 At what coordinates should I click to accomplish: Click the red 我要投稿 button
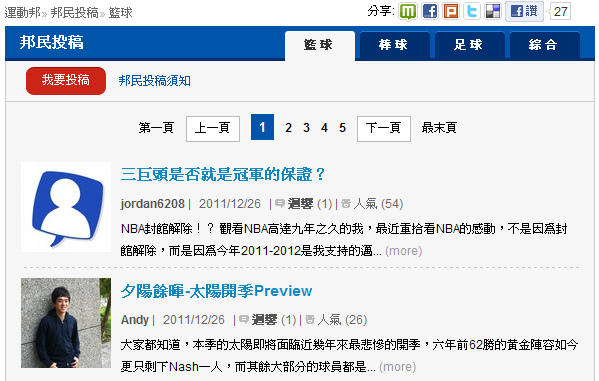click(66, 81)
